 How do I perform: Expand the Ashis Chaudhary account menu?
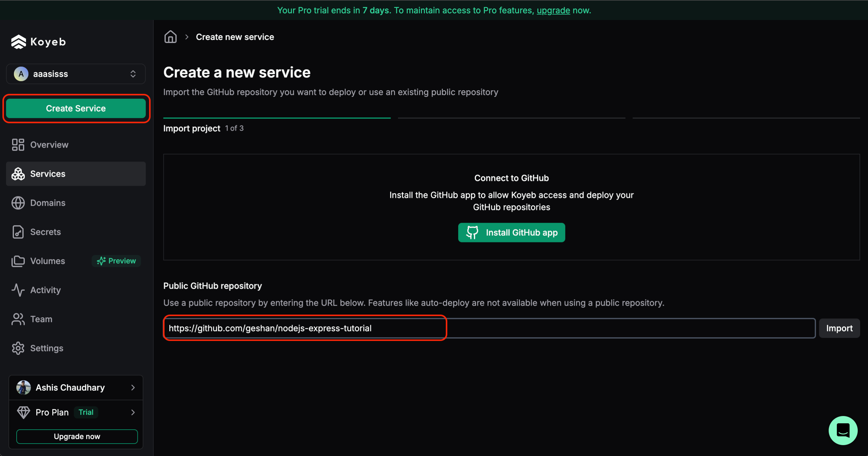[x=76, y=387]
